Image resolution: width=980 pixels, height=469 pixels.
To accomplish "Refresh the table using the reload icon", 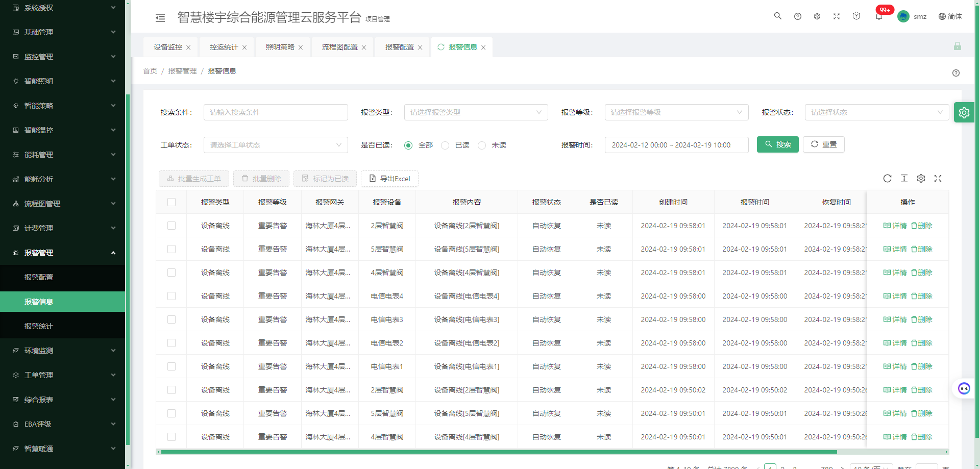I will (x=888, y=178).
